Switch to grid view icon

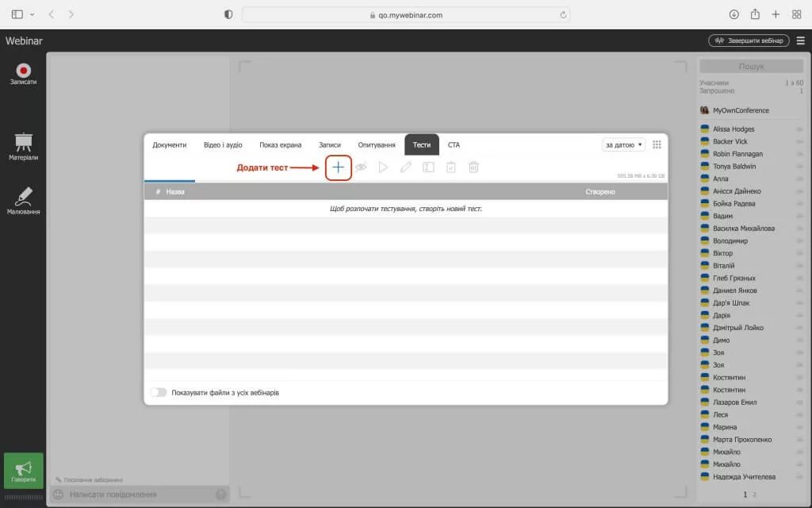(x=657, y=145)
